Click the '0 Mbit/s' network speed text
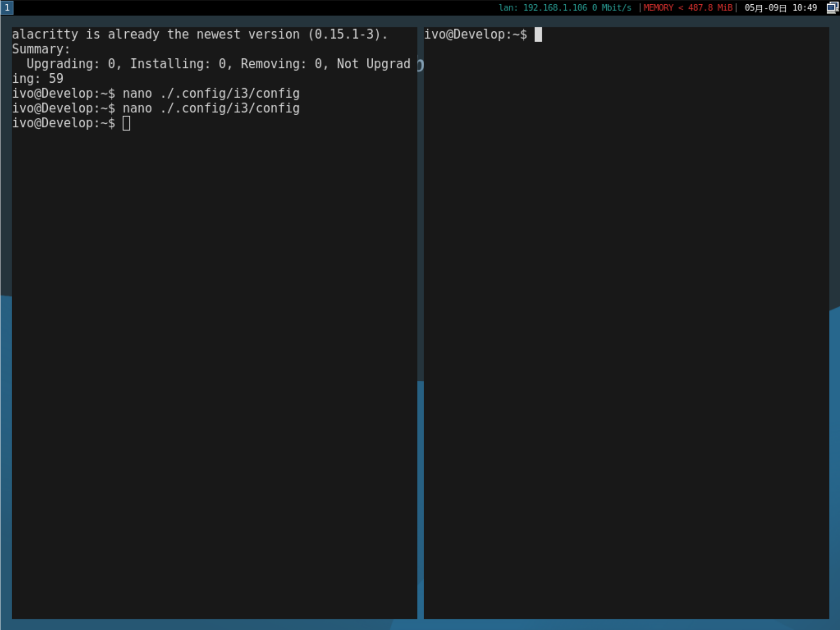The width and height of the screenshot is (840, 630). click(x=611, y=8)
